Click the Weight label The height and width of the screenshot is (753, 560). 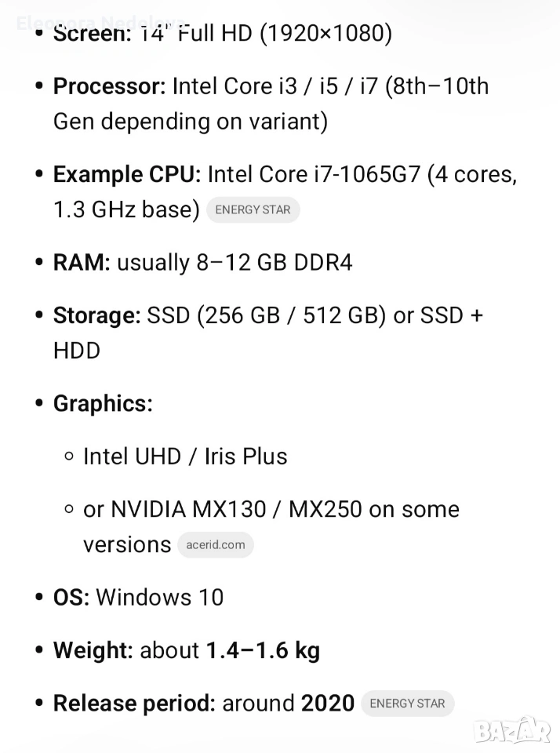pyautogui.click(x=93, y=650)
